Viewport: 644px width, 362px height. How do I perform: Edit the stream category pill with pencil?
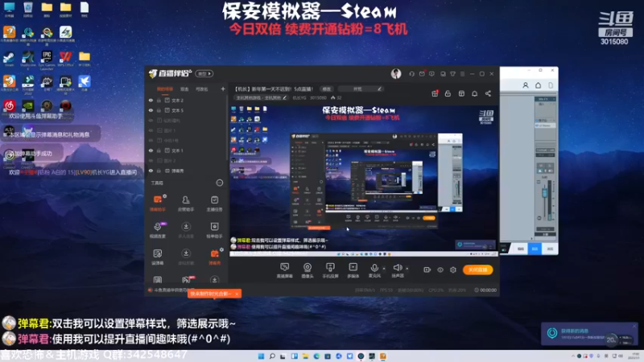coord(261,97)
